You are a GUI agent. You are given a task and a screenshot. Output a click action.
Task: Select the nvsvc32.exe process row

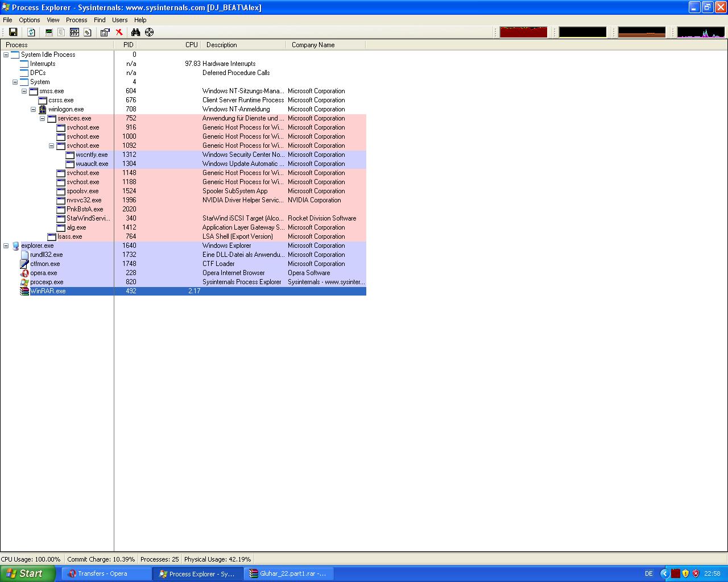coord(183,200)
